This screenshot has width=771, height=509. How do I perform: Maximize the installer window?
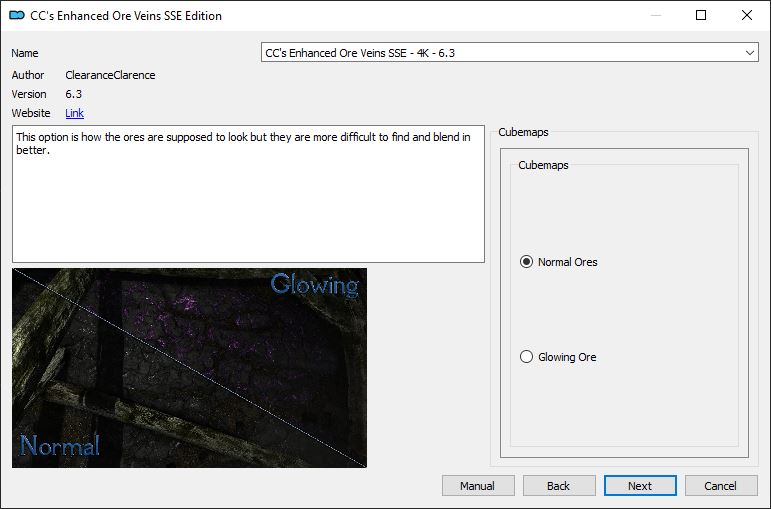701,15
